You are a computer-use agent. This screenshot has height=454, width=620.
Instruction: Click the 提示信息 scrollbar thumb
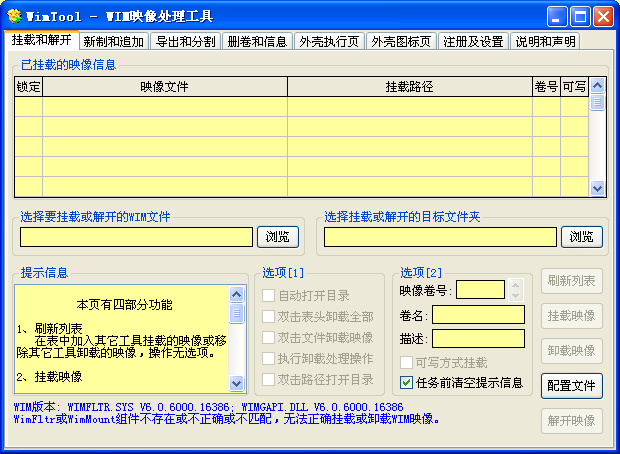(236, 313)
